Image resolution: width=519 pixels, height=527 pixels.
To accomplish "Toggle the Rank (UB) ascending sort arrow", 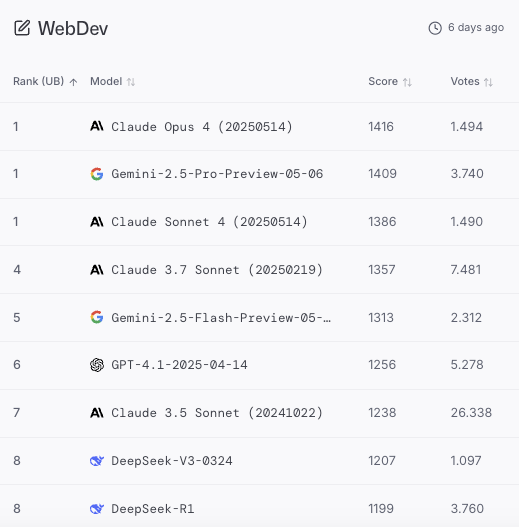I will [x=73, y=82].
